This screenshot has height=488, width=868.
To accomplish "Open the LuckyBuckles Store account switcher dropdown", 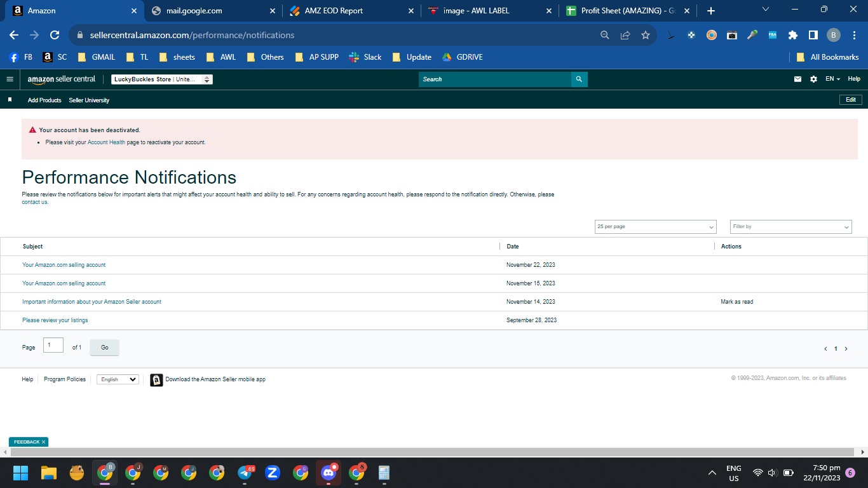I will click(x=161, y=79).
